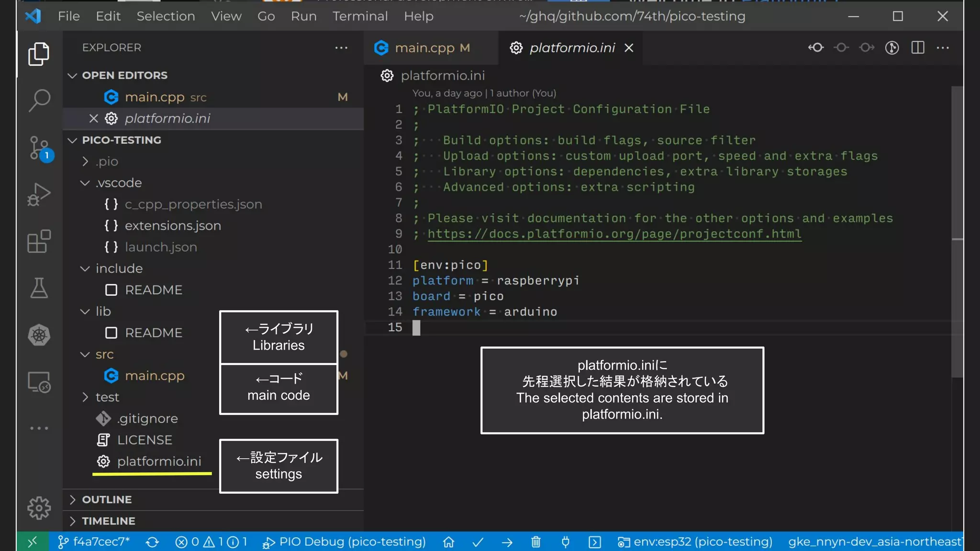Click the editor vertical scrollbar
980x551 pixels.
pos(957,232)
